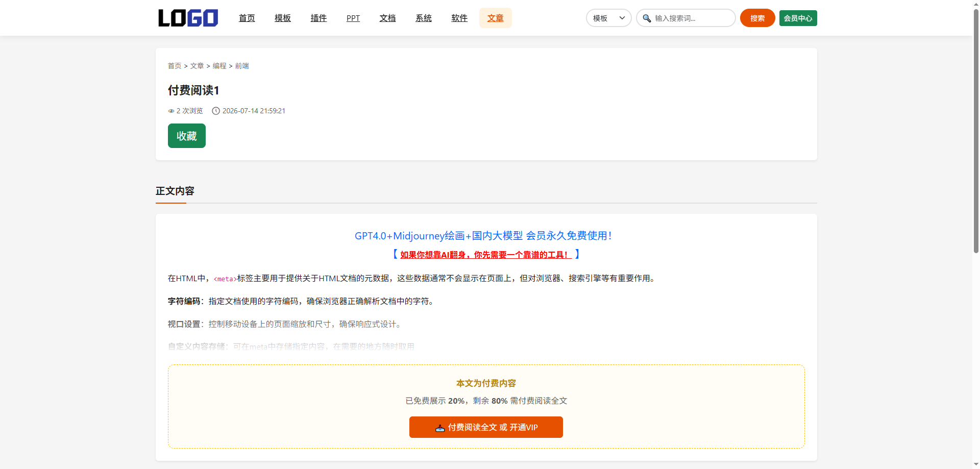Open the PPT navigation item
Screen dimensions: 980x469
[x=353, y=18]
